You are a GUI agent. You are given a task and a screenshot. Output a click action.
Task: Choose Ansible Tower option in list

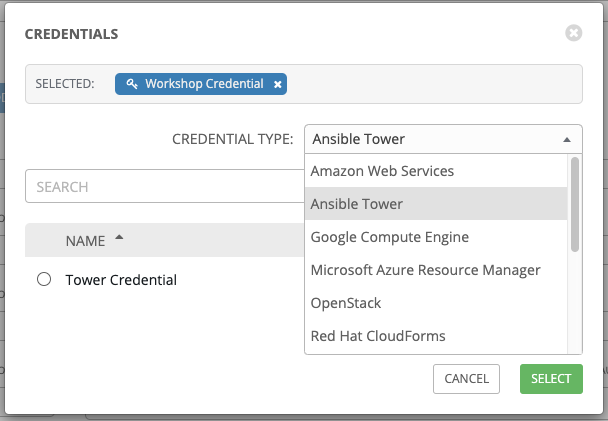(436, 204)
